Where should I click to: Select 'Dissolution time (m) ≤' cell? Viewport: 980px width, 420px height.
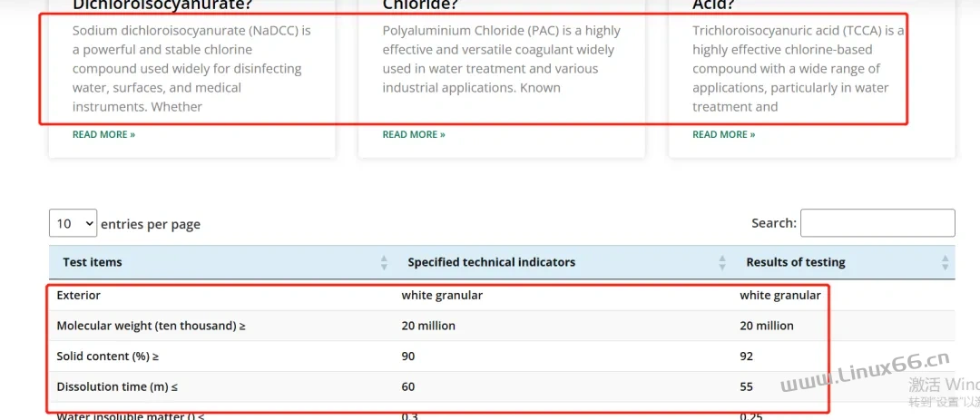click(117, 386)
